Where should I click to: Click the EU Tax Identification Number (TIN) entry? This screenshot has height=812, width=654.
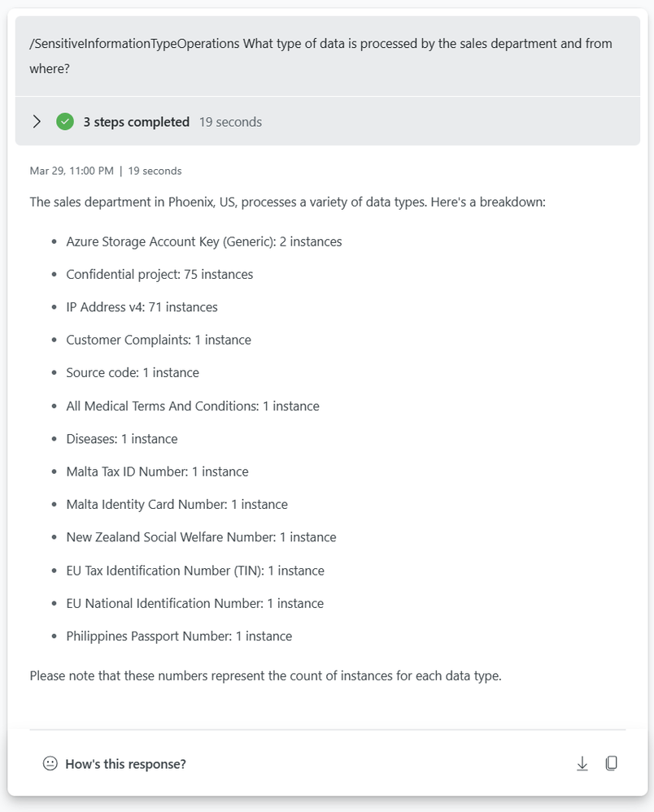pyautogui.click(x=195, y=571)
